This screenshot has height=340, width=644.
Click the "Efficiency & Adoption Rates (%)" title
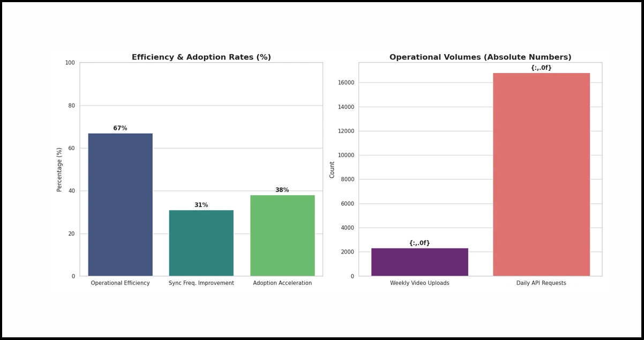coord(201,57)
